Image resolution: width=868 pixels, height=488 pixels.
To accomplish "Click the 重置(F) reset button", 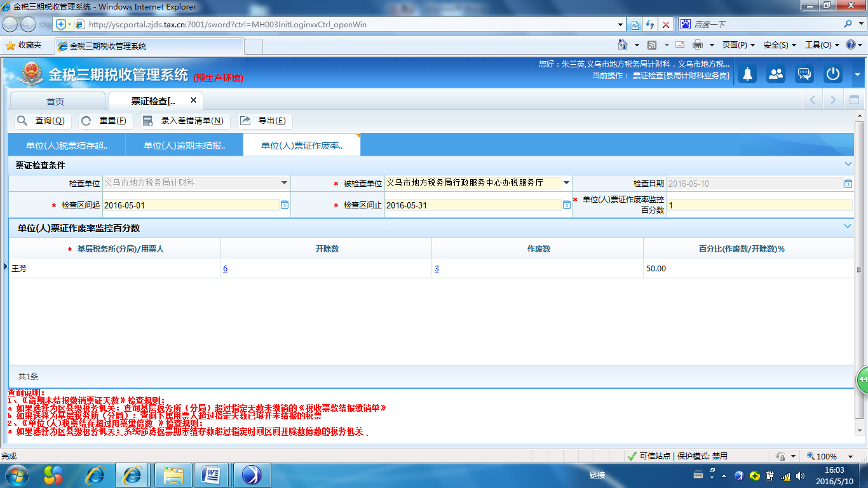I will (x=105, y=121).
